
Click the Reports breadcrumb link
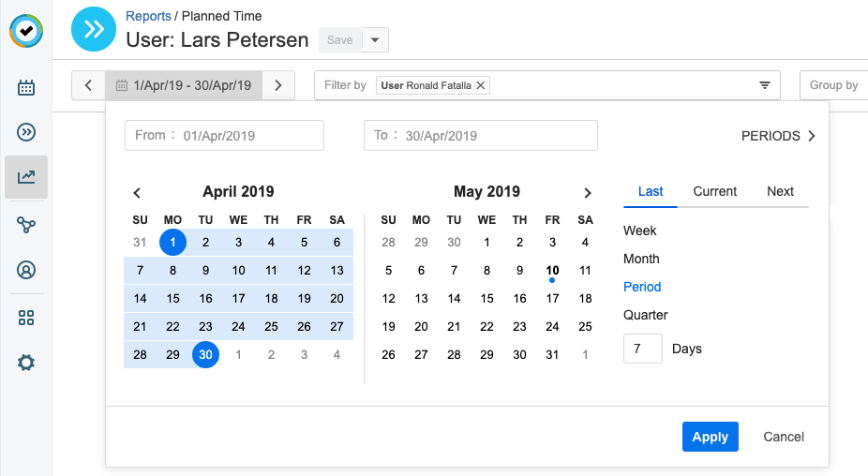(x=148, y=16)
